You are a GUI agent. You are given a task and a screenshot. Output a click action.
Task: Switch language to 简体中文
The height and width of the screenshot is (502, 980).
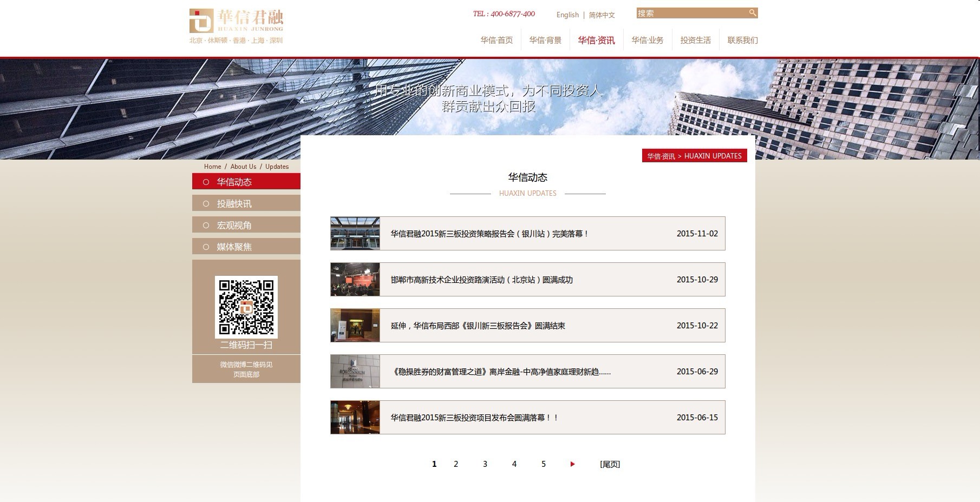tap(602, 15)
